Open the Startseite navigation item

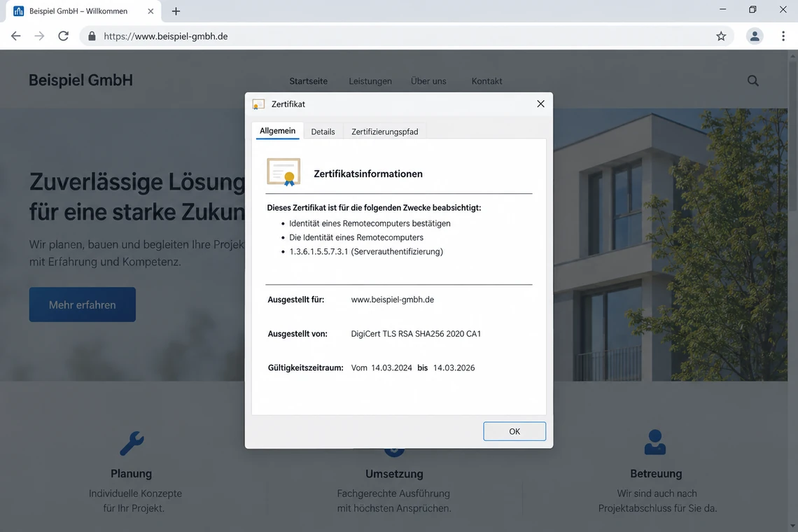coord(309,81)
